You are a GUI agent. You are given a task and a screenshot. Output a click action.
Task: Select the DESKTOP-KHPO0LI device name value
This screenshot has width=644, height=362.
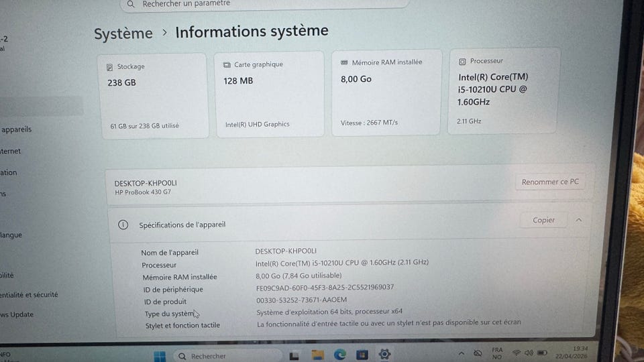tap(286, 251)
